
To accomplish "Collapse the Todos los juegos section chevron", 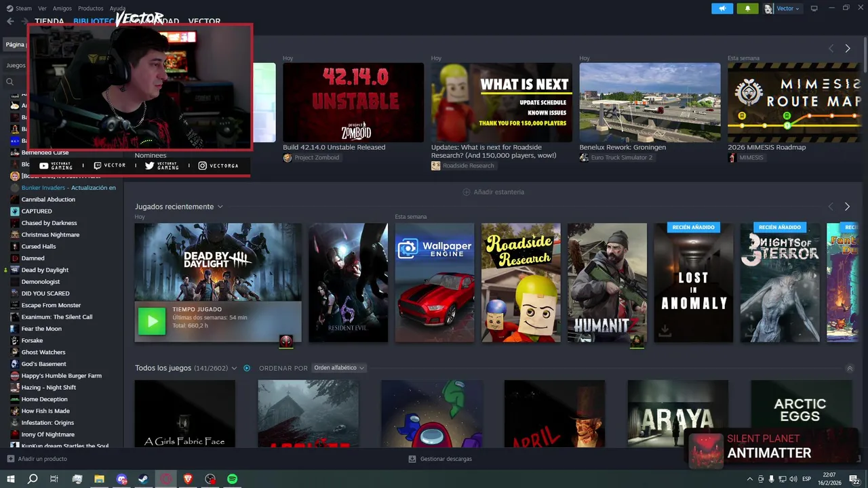I will pos(850,368).
